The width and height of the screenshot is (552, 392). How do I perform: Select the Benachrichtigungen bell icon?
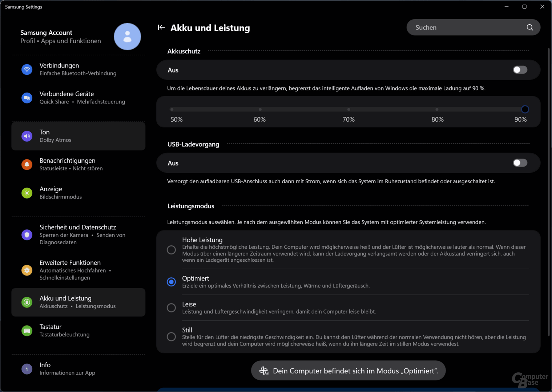[x=27, y=164]
